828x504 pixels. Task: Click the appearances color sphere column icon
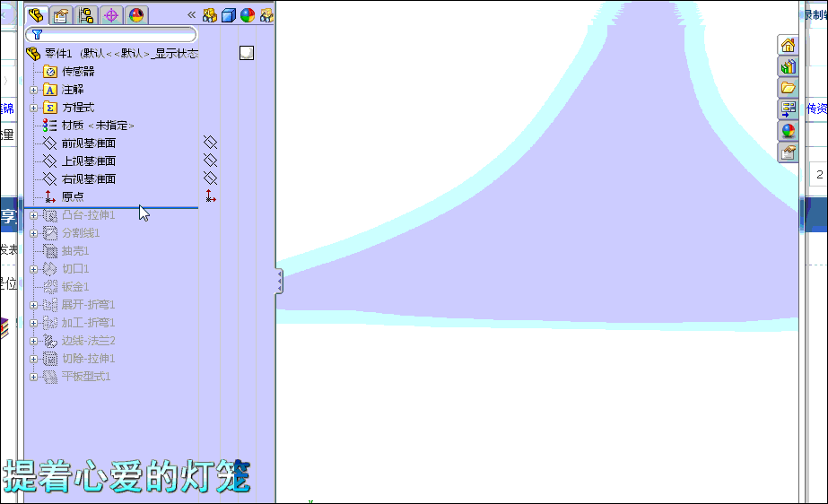[x=248, y=15]
